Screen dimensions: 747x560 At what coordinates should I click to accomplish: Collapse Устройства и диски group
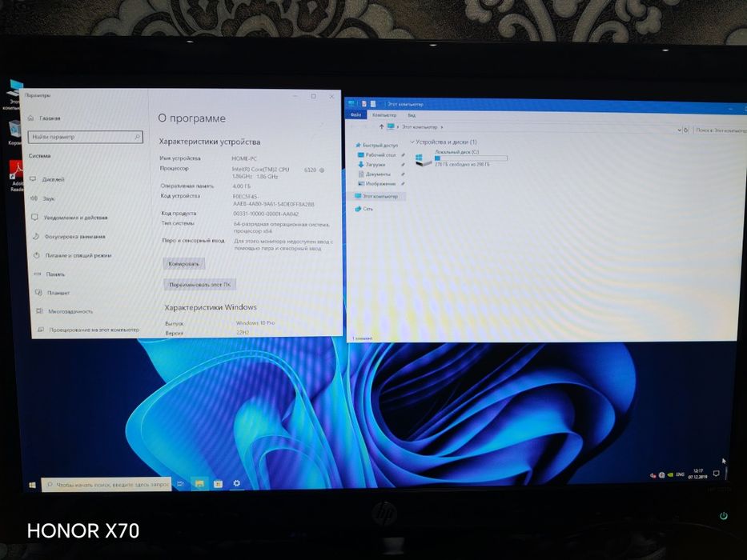(x=412, y=142)
